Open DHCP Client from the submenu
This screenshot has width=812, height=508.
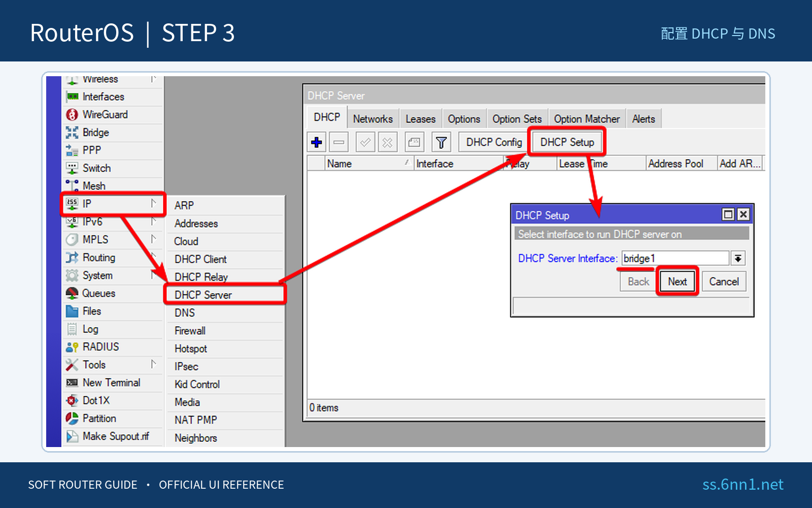pos(225,259)
